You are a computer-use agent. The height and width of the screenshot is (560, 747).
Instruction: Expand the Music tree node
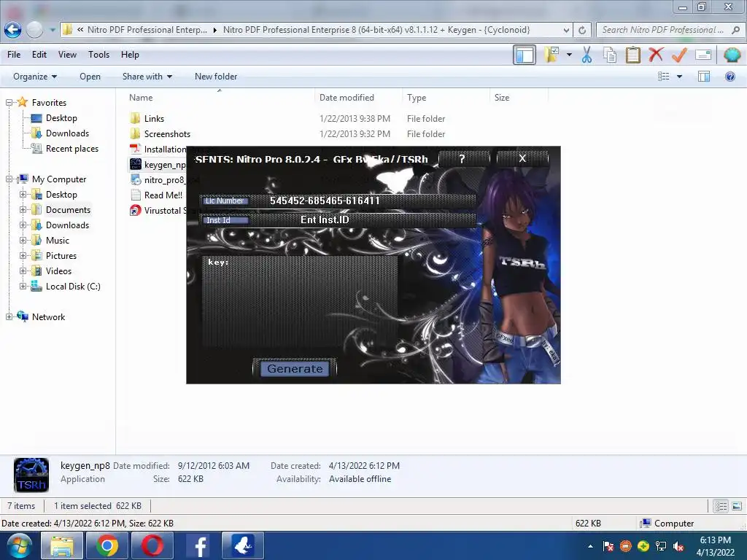(23, 241)
